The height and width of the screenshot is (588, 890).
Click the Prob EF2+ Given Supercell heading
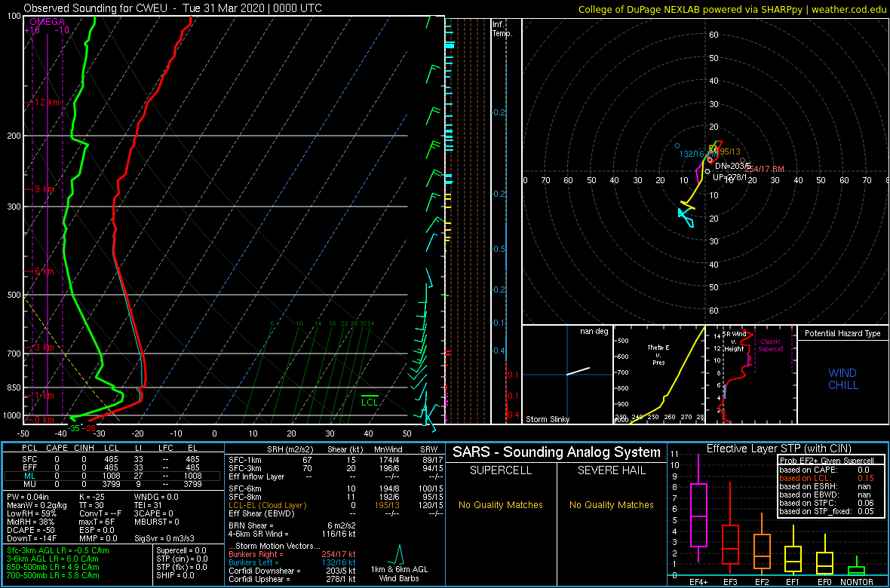tap(827, 461)
